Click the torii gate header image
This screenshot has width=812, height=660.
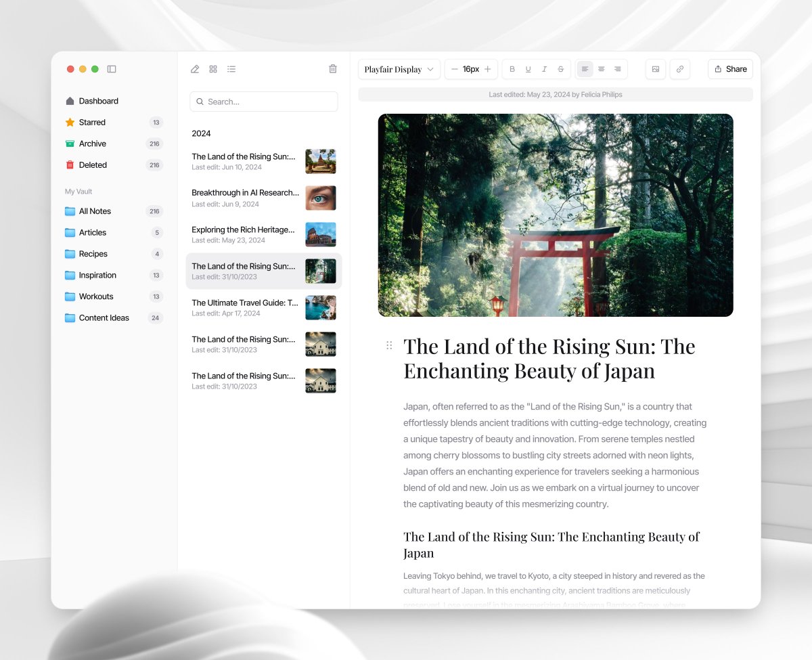pos(556,215)
